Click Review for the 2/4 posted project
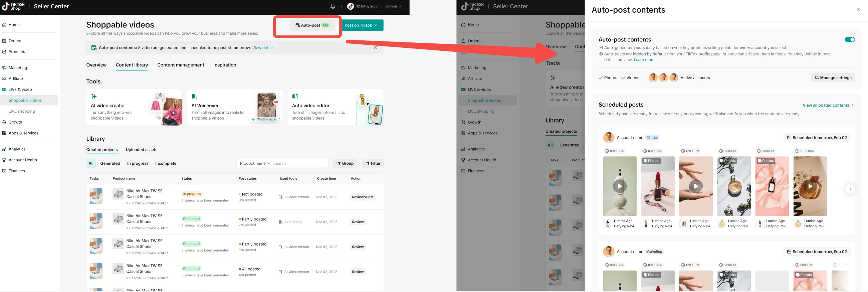The width and height of the screenshot is (868, 292). pyautogui.click(x=358, y=222)
